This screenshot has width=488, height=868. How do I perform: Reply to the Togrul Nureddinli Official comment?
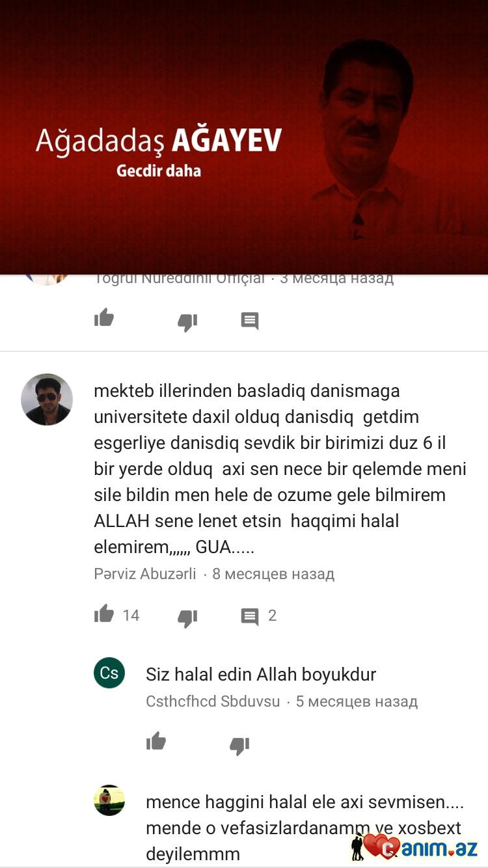click(x=250, y=321)
